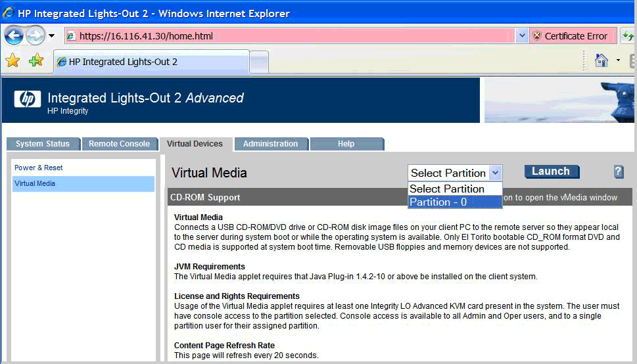Open the Administration tab

click(271, 144)
